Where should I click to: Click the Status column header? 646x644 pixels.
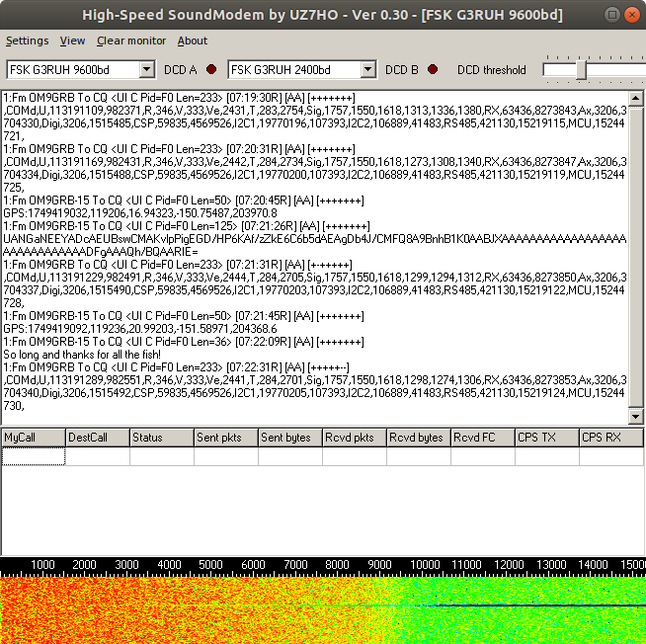tap(161, 438)
